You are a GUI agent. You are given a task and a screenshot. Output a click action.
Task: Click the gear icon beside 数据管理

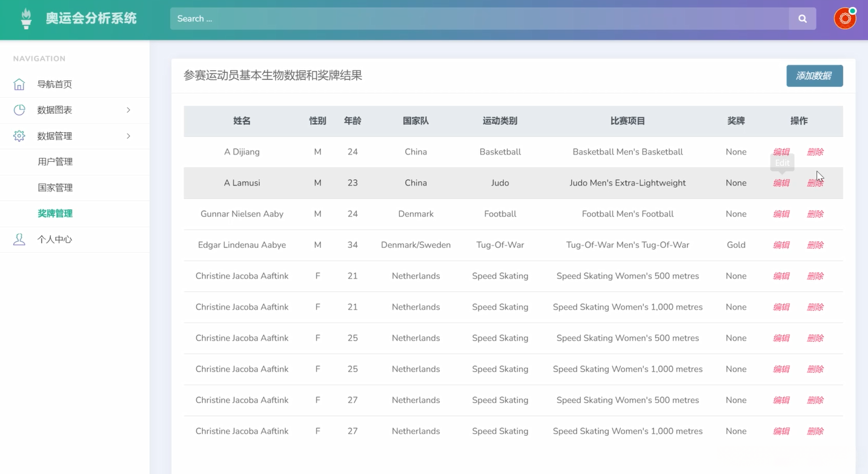19,136
